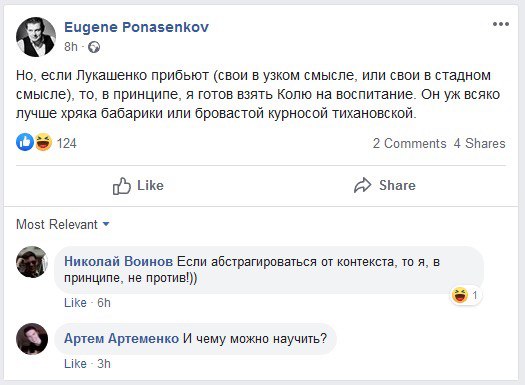The width and height of the screenshot is (525, 385).
Task: Open the 124 reactions count list
Action: [x=67, y=143]
